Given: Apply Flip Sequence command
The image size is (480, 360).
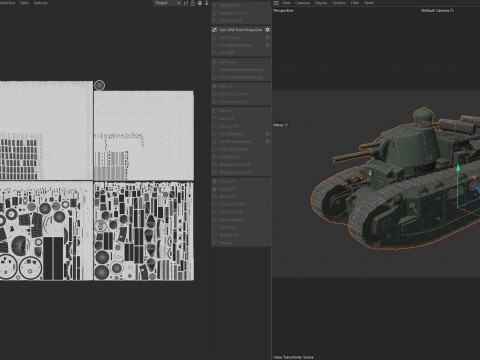Looking at the screenshot, I should [x=241, y=220].
